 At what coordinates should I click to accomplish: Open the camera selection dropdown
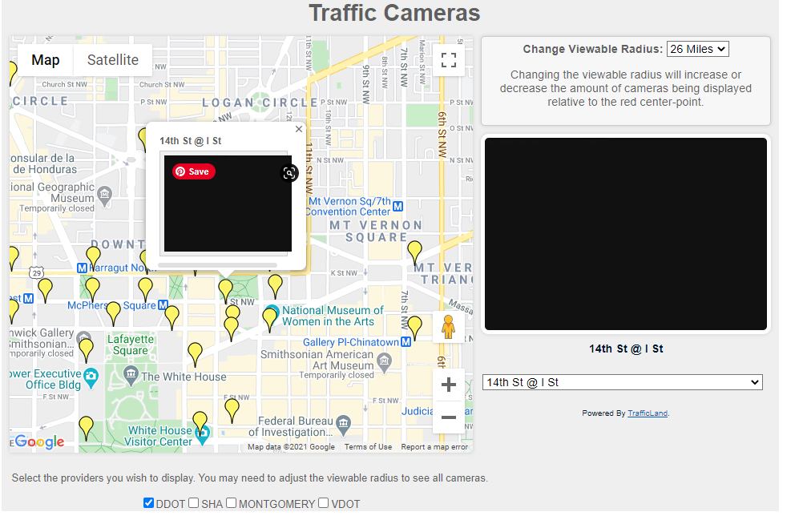[x=622, y=382]
